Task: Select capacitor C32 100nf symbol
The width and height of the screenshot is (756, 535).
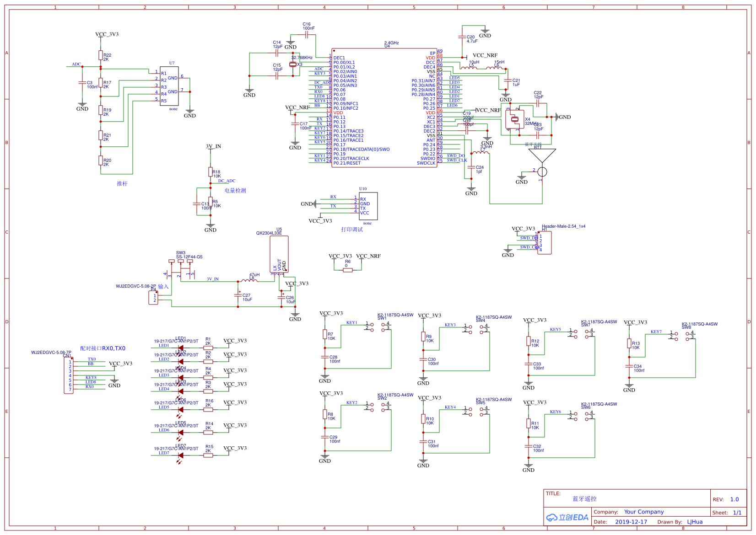Action: [529, 446]
